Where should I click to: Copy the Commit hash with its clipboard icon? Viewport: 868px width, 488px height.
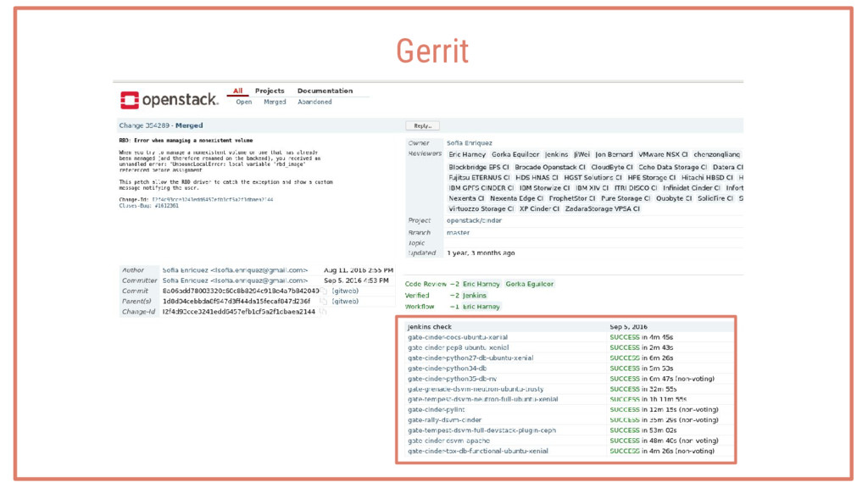point(323,291)
